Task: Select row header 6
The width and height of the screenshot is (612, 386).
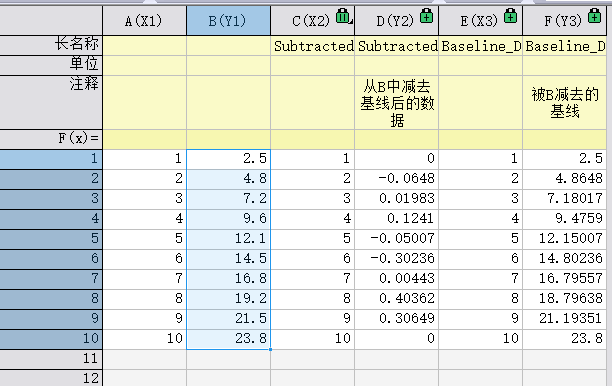Action: [x=51, y=259]
